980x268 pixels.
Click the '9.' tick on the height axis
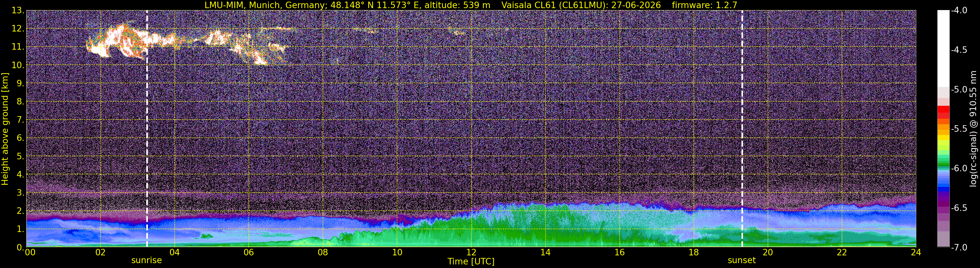point(20,83)
